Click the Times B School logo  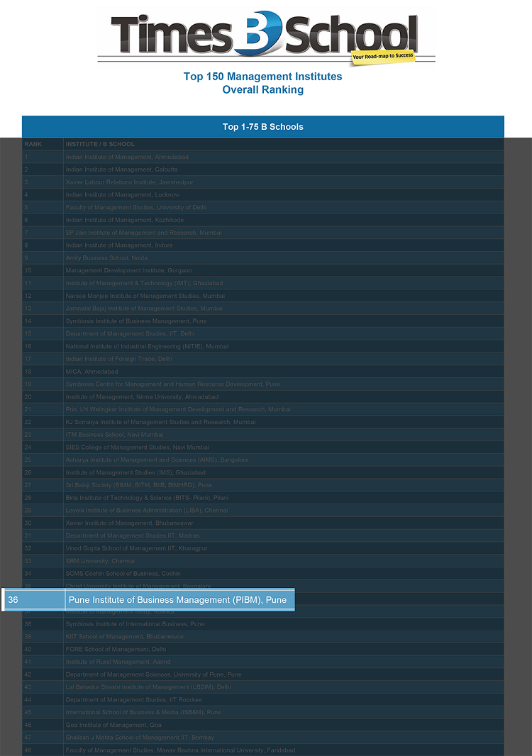[265, 37]
